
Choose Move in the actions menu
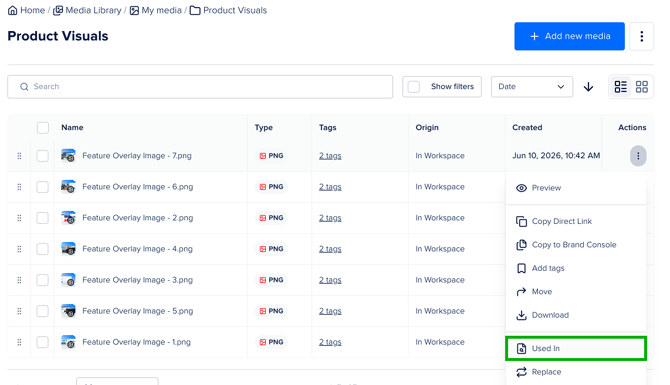point(576,292)
